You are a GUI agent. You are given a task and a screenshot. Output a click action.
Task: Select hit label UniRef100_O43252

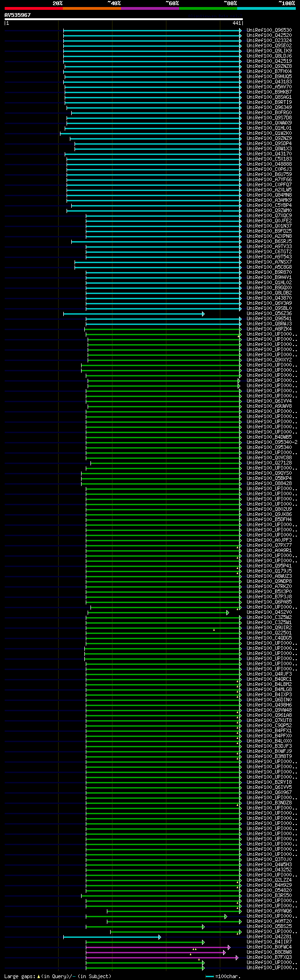[269, 870]
